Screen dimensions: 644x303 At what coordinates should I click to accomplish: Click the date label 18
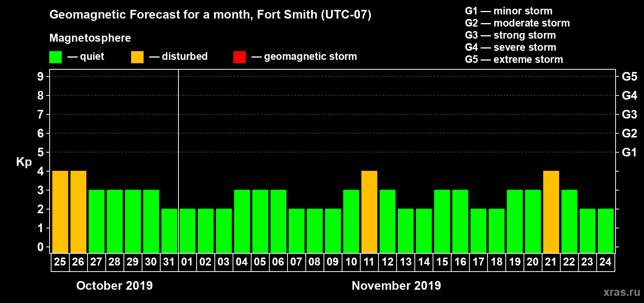[x=496, y=262]
